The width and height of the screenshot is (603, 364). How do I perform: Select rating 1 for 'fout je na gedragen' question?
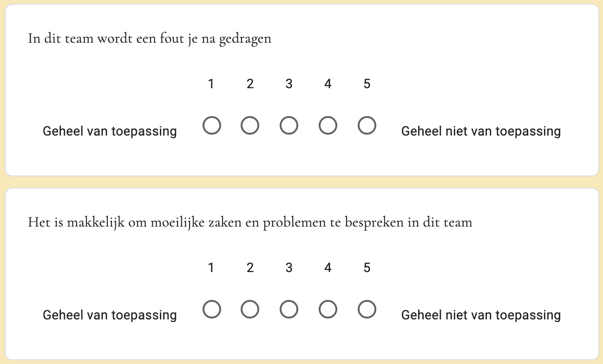point(211,126)
